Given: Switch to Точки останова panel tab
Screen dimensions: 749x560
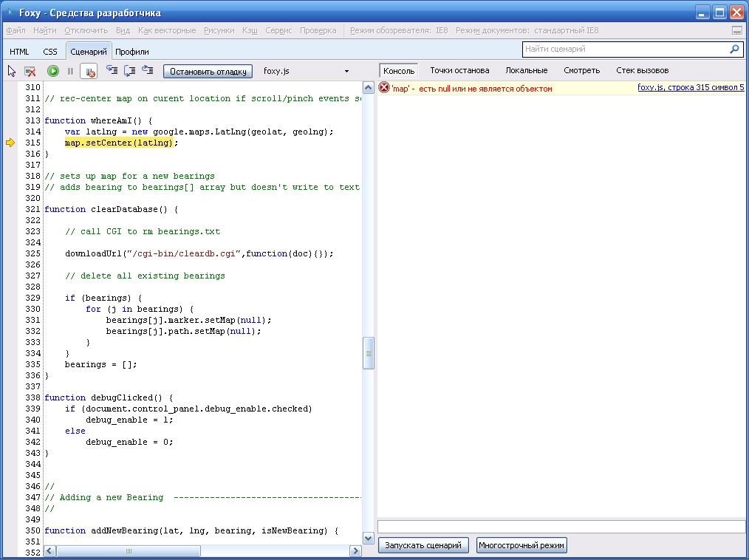Looking at the screenshot, I should click(x=459, y=70).
